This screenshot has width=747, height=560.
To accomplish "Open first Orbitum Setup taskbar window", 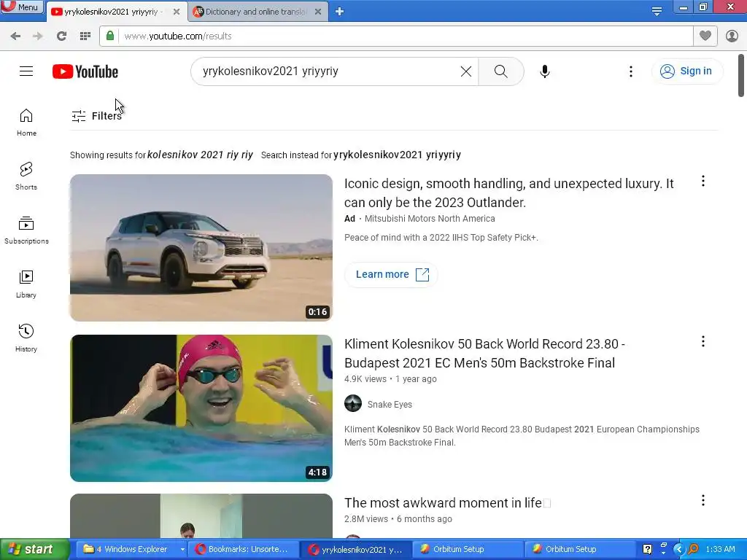I will tap(468, 550).
